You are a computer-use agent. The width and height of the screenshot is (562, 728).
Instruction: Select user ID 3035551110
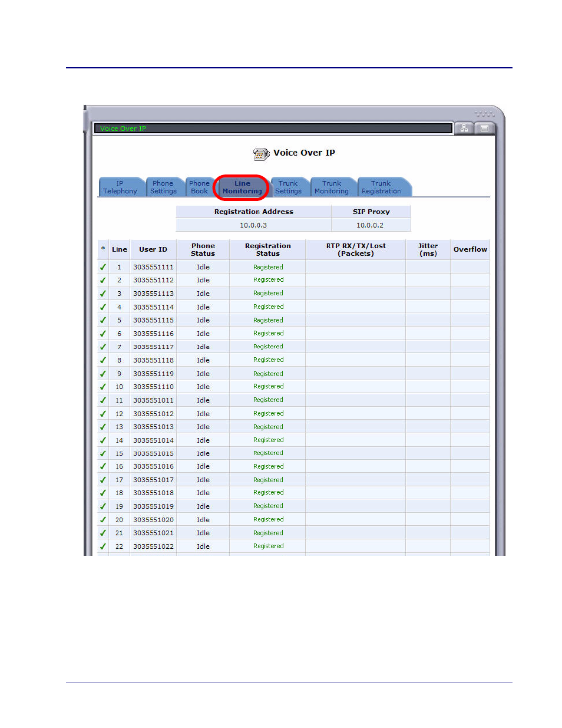(x=154, y=387)
